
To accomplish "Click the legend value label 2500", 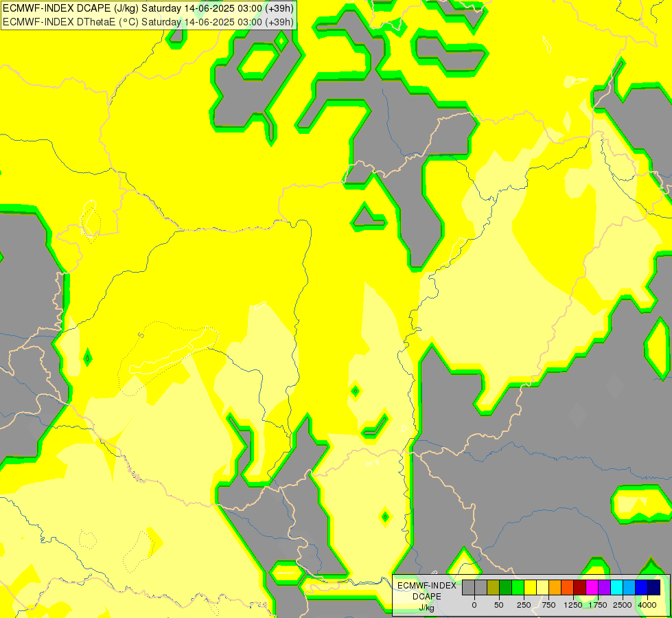I will point(623,605).
